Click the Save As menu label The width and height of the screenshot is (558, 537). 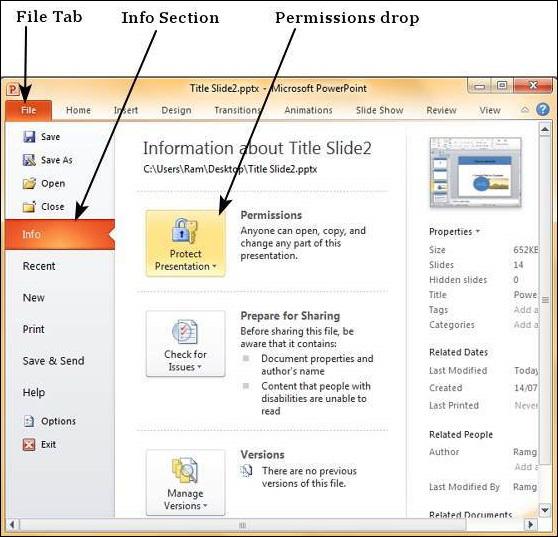[57, 160]
